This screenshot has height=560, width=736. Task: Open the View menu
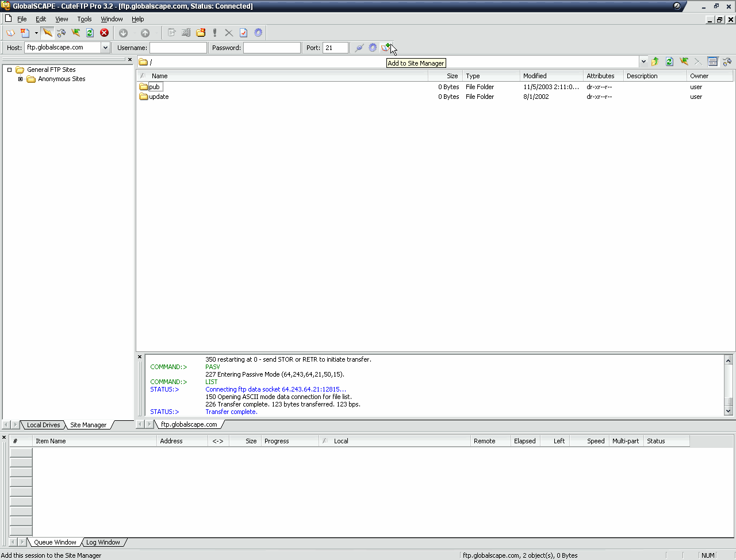tap(62, 19)
